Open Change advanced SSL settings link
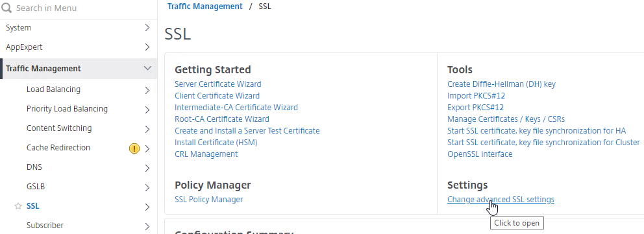This screenshot has height=234, width=644. click(501, 200)
